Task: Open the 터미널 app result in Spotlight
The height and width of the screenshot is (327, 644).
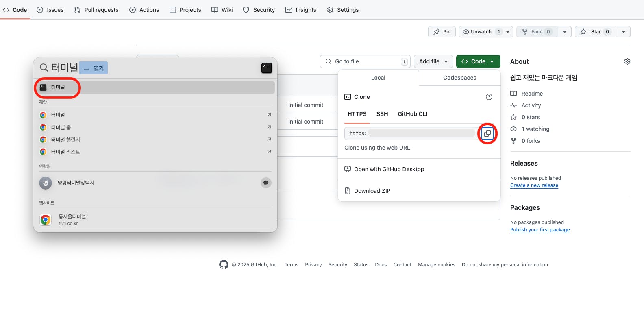Action: coord(155,87)
